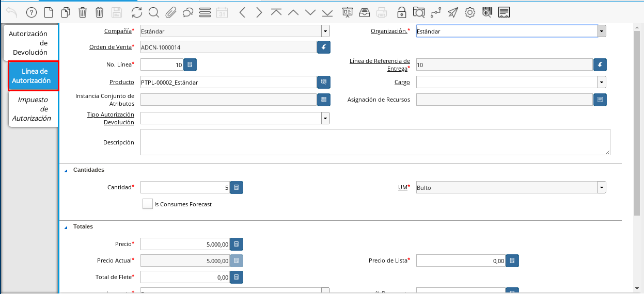The width and height of the screenshot is (644, 294).
Task: Open the Organización dropdown arrow
Action: click(x=602, y=31)
